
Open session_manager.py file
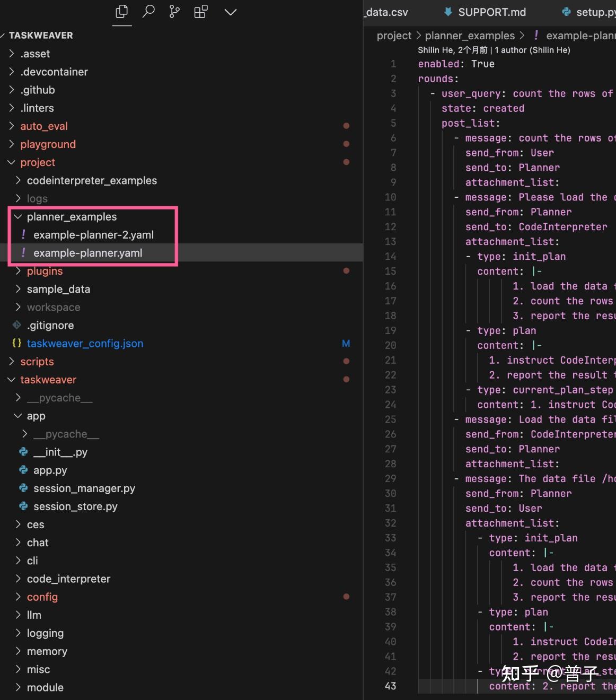tap(84, 488)
